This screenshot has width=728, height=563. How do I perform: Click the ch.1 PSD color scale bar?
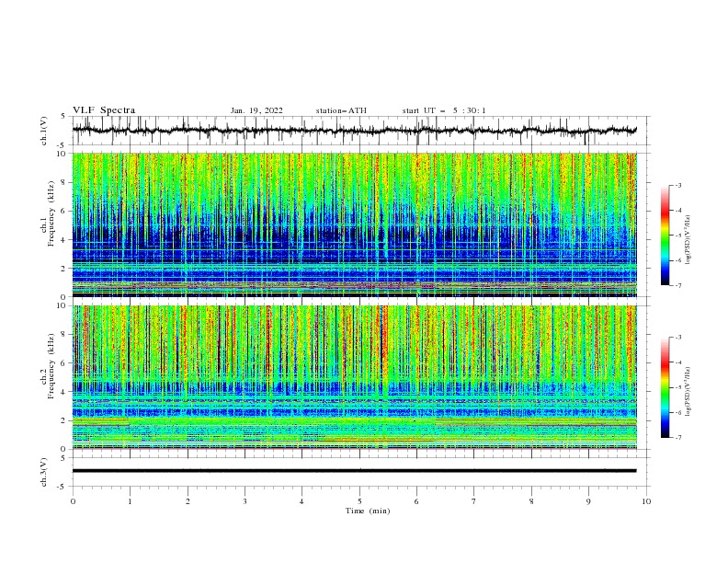click(x=665, y=235)
